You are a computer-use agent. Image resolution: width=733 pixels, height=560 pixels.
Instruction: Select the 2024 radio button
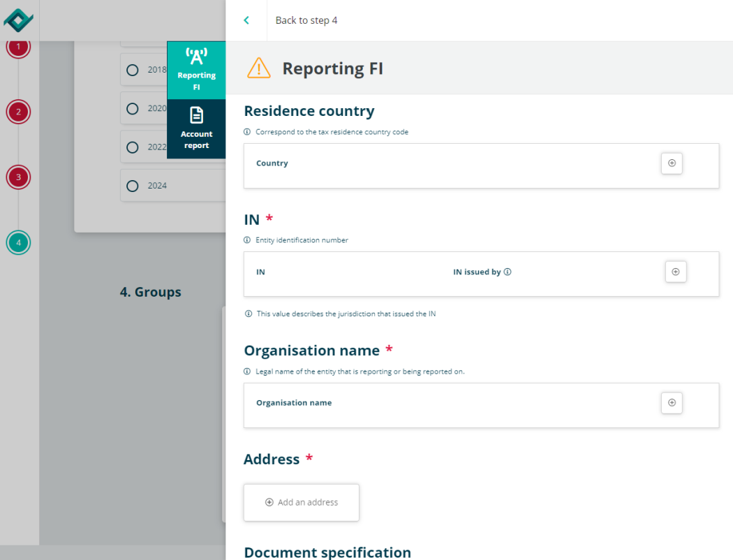pyautogui.click(x=133, y=186)
